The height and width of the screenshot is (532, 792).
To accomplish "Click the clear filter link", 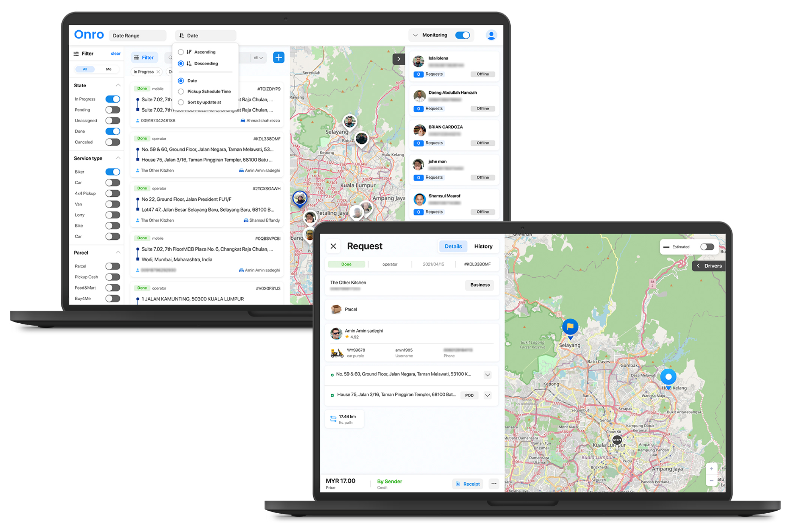I will [115, 54].
